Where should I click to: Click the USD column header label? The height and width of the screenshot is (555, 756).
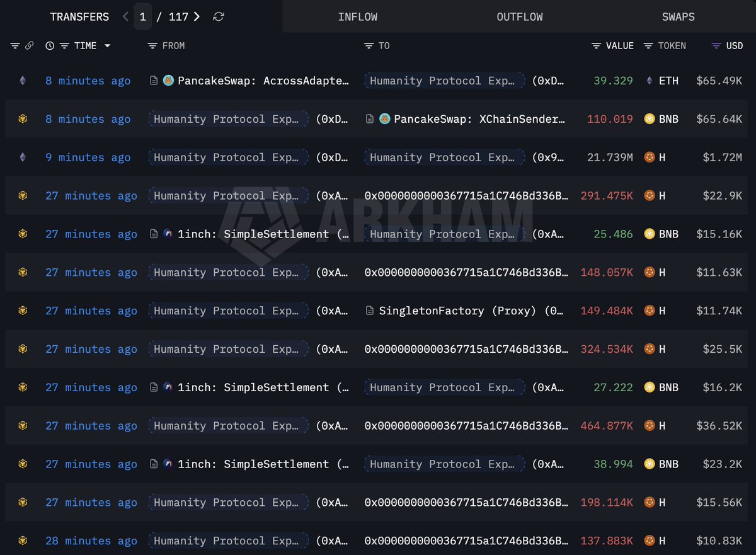click(x=735, y=46)
